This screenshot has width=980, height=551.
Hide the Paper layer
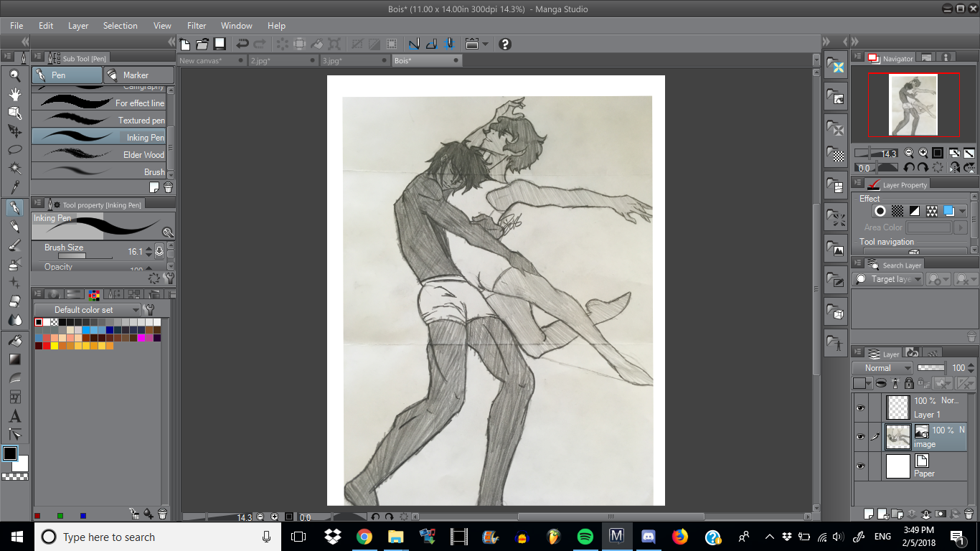[860, 466]
